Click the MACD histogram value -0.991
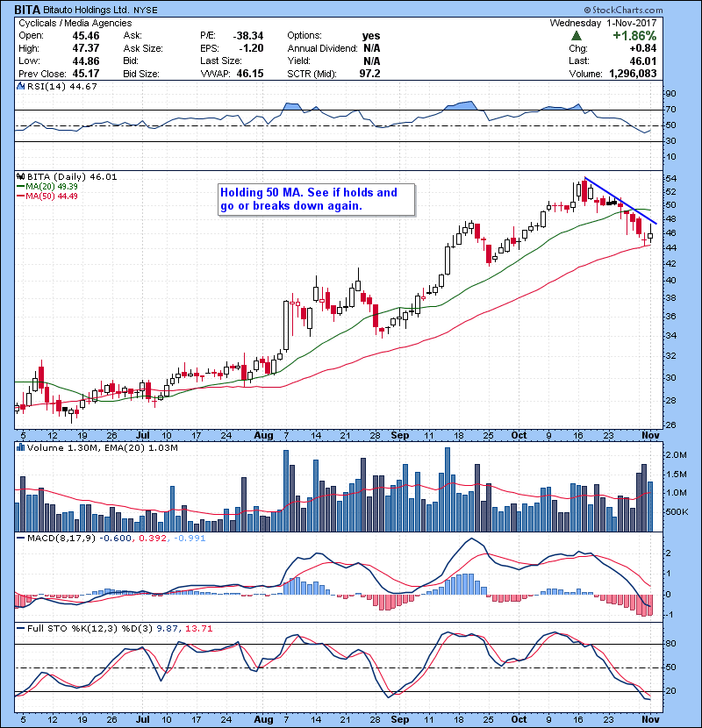This screenshot has width=702, height=728. tap(190, 539)
